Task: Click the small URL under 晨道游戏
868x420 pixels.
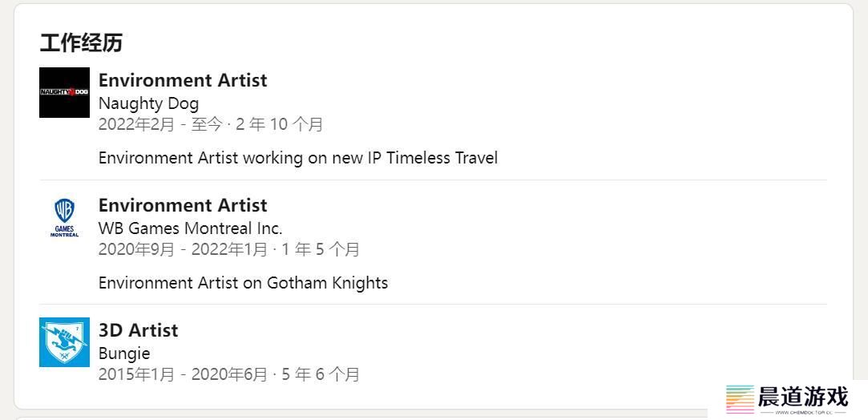Action: [802, 412]
